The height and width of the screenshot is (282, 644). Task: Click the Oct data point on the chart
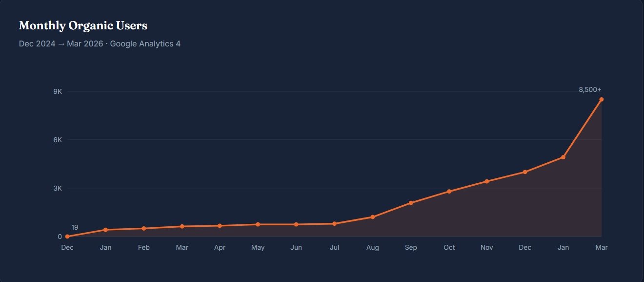click(449, 192)
